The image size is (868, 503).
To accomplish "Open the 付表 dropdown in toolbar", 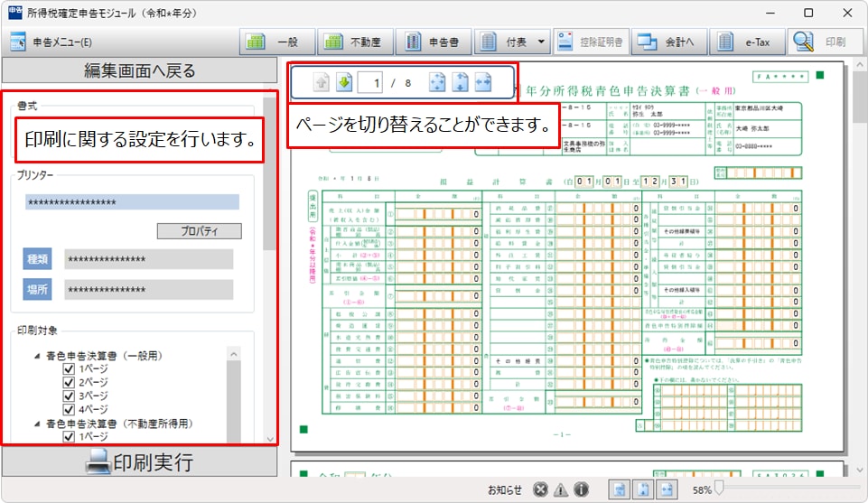I will (x=541, y=42).
